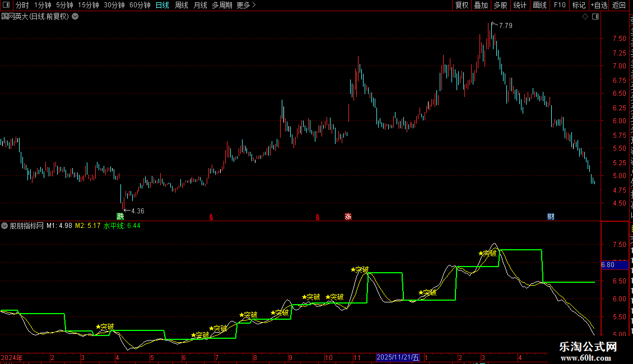This screenshot has width=633, height=364.
Task: Open the 复权 adjustment menu
Action: tap(462, 5)
